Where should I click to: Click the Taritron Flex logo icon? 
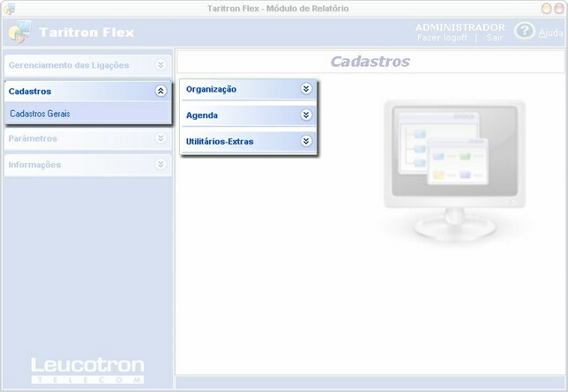(19, 32)
